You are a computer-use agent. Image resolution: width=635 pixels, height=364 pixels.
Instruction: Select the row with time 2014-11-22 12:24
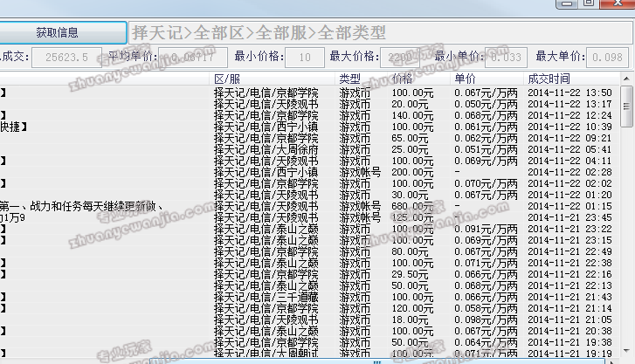point(310,115)
